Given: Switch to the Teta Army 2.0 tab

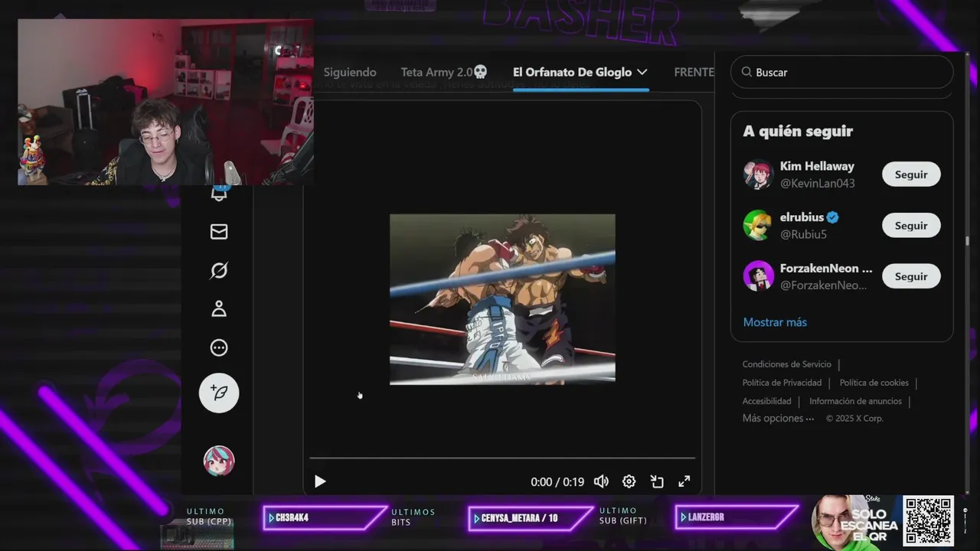Looking at the screenshot, I should tap(444, 72).
